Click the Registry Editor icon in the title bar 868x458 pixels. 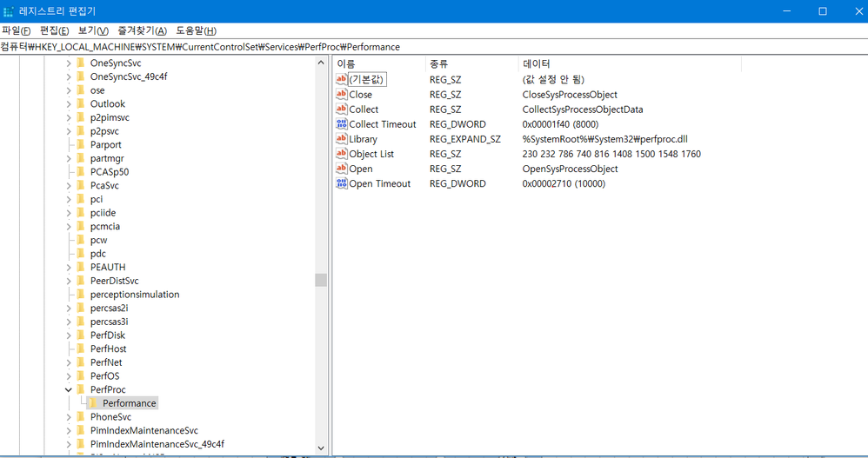(x=9, y=11)
